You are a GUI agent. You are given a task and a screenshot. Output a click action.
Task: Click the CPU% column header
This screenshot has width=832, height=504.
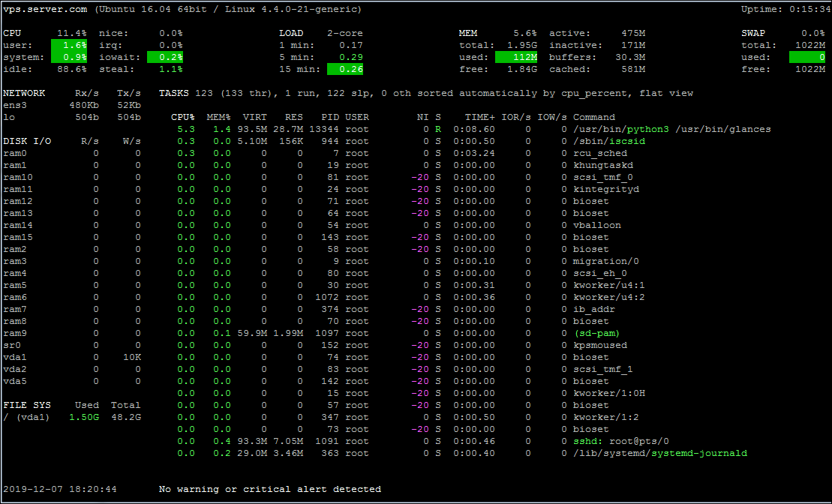point(182,117)
